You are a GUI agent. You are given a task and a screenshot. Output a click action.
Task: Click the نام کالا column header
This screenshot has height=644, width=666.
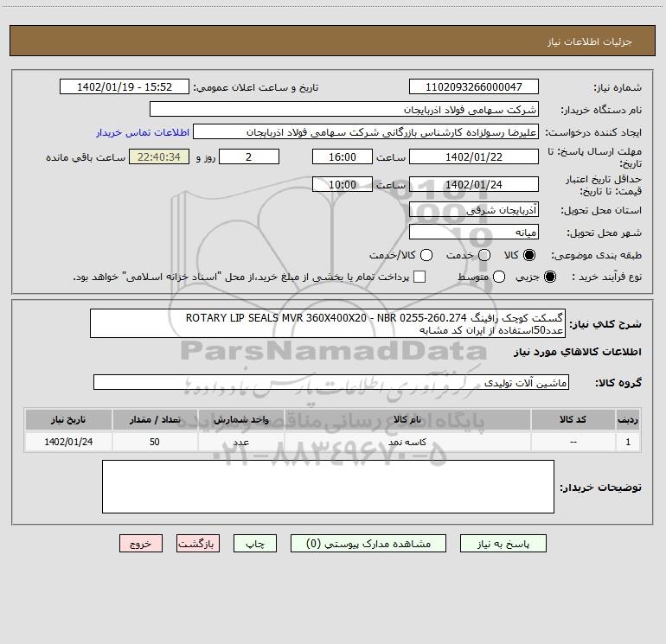[x=407, y=419]
